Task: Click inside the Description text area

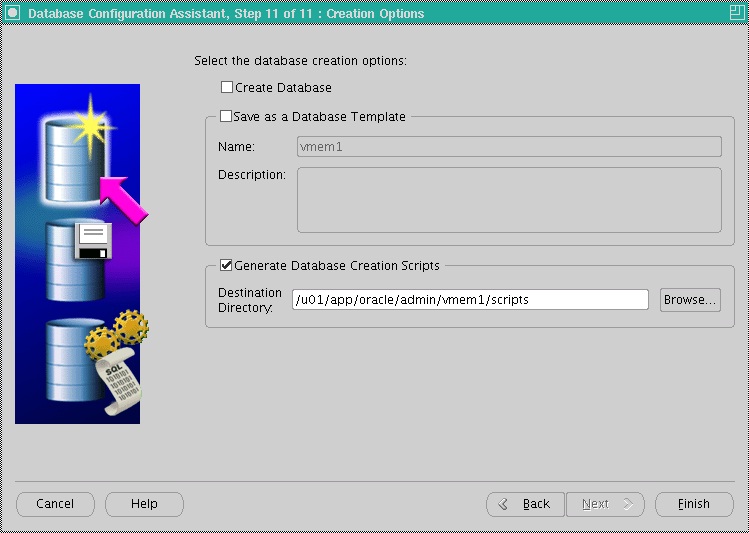Action: pyautogui.click(x=509, y=199)
